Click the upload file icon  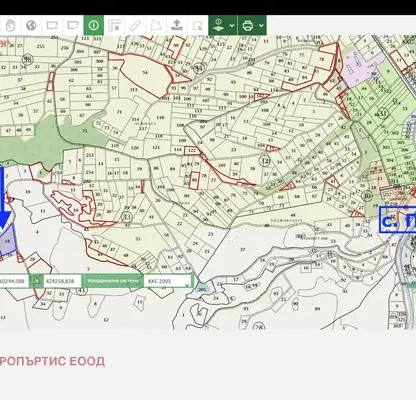pyautogui.click(x=177, y=25)
